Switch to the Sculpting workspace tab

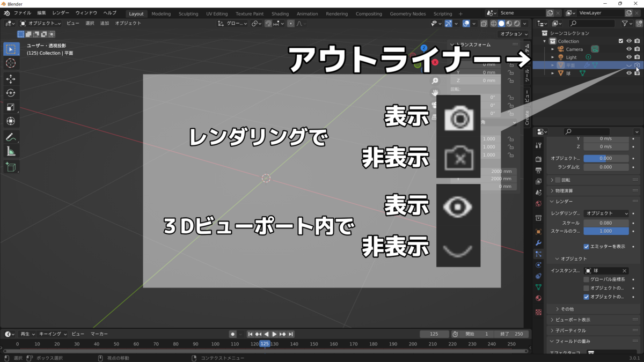[188, 13]
